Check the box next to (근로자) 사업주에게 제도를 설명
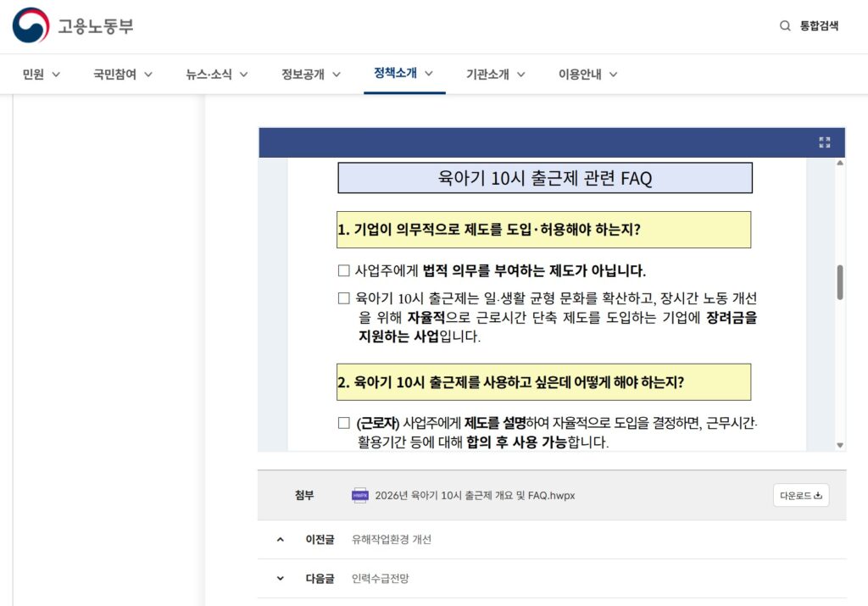This screenshot has width=868, height=606. pos(344,421)
